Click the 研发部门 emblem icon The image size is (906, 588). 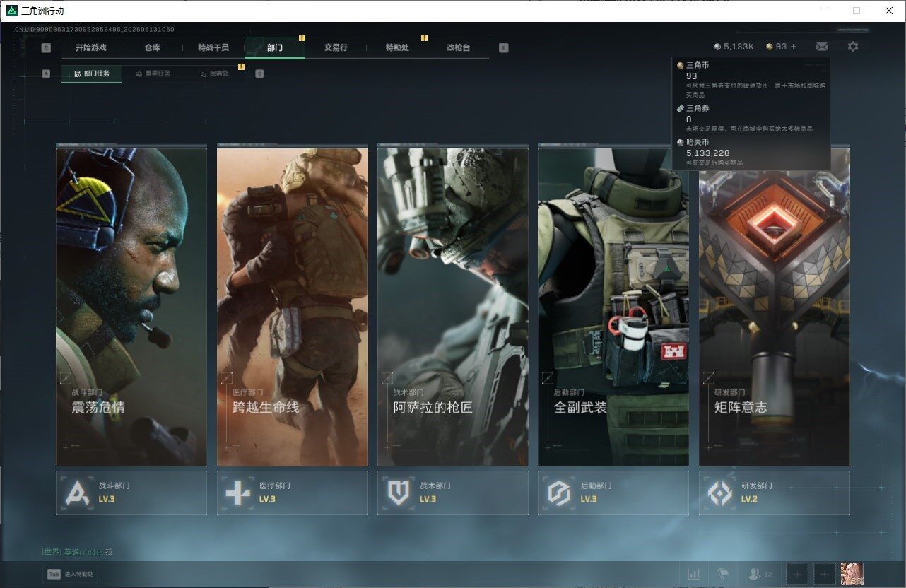pyautogui.click(x=720, y=493)
